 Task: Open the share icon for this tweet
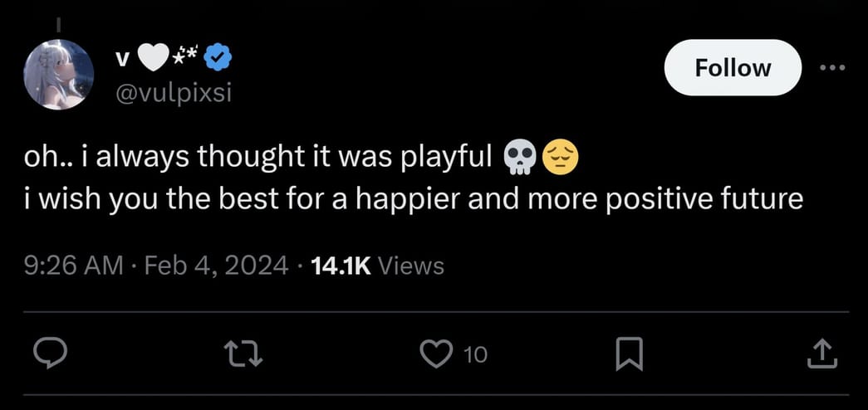(818, 354)
